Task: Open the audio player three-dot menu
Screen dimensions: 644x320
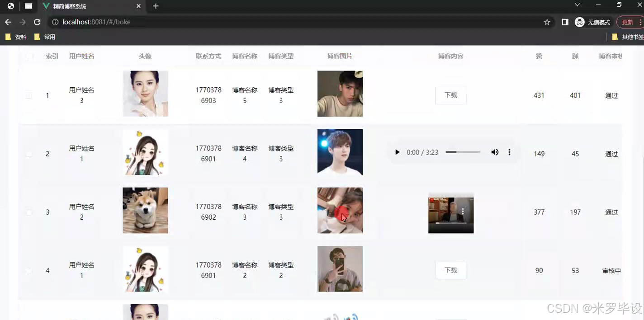Action: click(x=509, y=152)
